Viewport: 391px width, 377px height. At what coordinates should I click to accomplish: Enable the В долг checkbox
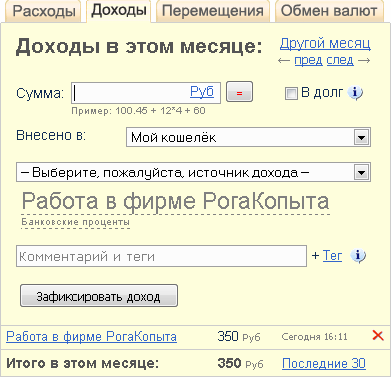coord(291,93)
